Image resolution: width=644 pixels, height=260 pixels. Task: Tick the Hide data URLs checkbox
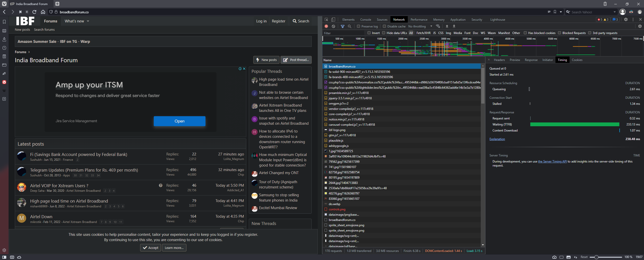tap(384, 33)
